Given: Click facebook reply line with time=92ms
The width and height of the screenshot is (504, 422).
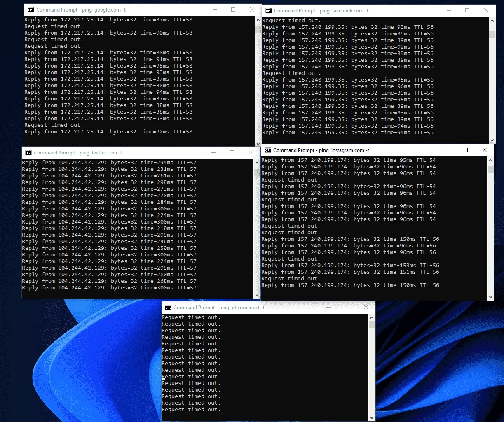Looking at the screenshot, I should (348, 47).
